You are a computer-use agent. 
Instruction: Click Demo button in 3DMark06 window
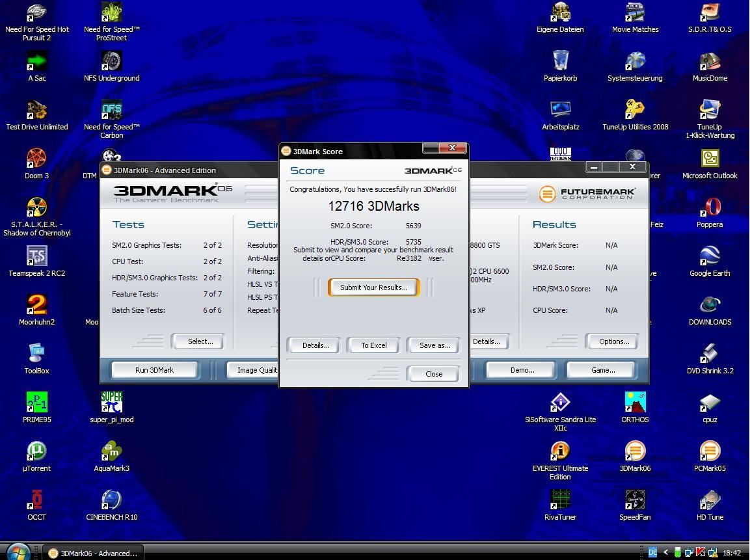tap(522, 370)
